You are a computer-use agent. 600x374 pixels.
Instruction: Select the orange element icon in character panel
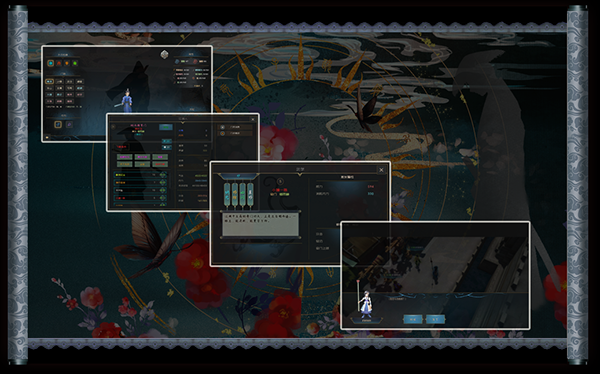coord(67,63)
